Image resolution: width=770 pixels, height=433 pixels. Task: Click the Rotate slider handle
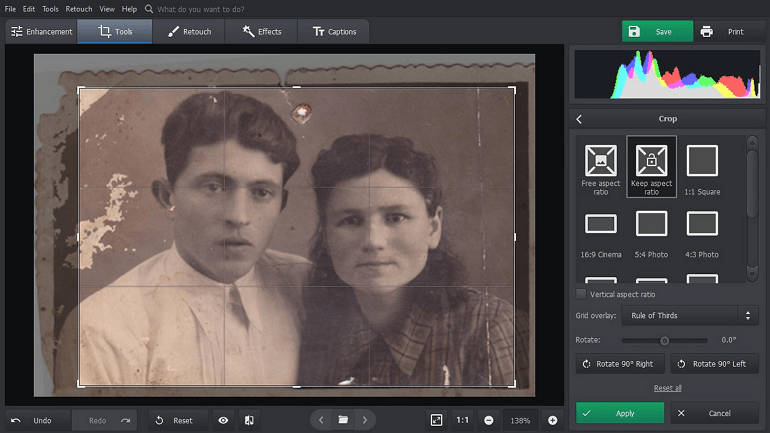pos(664,340)
